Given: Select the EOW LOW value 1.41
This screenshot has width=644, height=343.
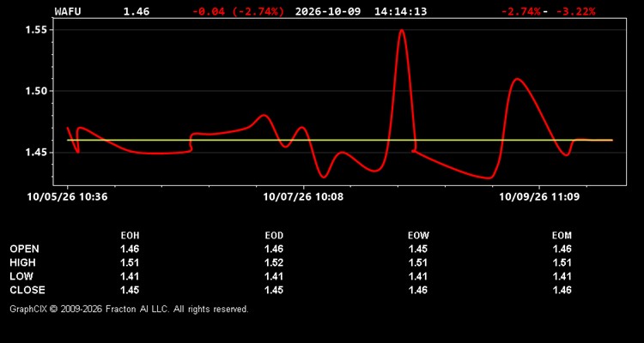Looking at the screenshot, I should click(418, 276).
